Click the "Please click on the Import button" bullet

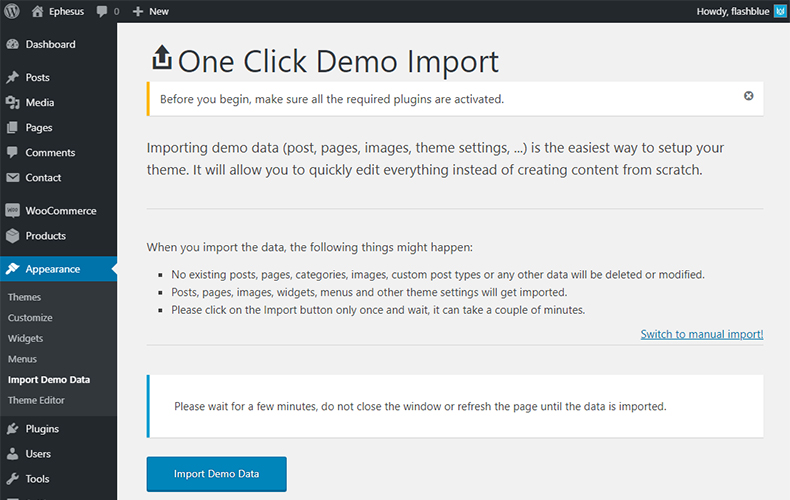[x=378, y=310]
